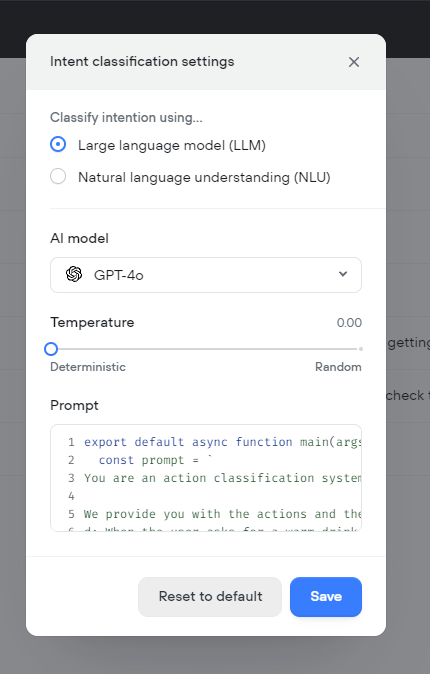Close the Intent classification settings dialog
Image resolution: width=430 pixels, height=674 pixels.
(x=353, y=62)
